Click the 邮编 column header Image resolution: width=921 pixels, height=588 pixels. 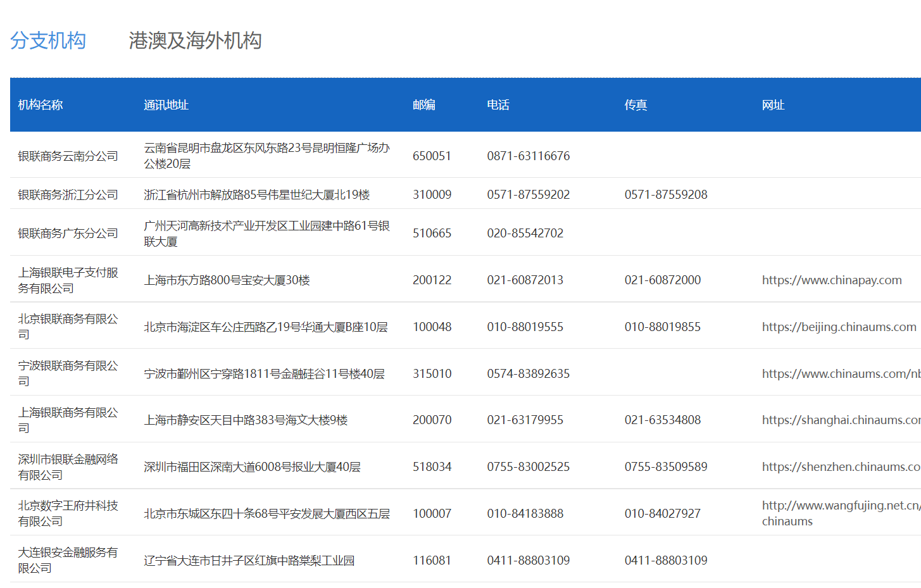pyautogui.click(x=424, y=105)
